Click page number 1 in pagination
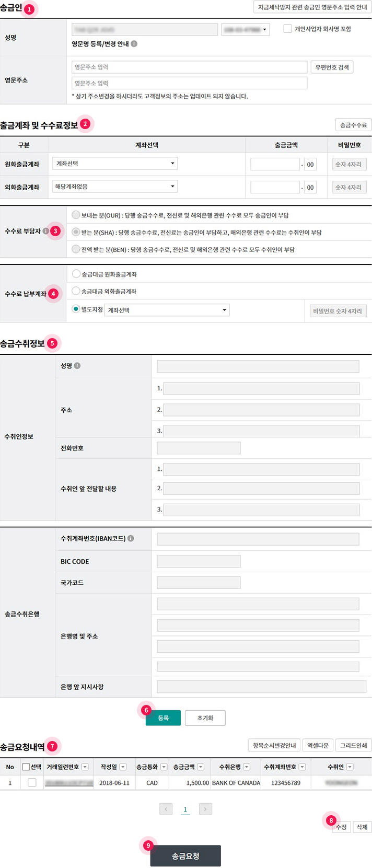 point(185,809)
